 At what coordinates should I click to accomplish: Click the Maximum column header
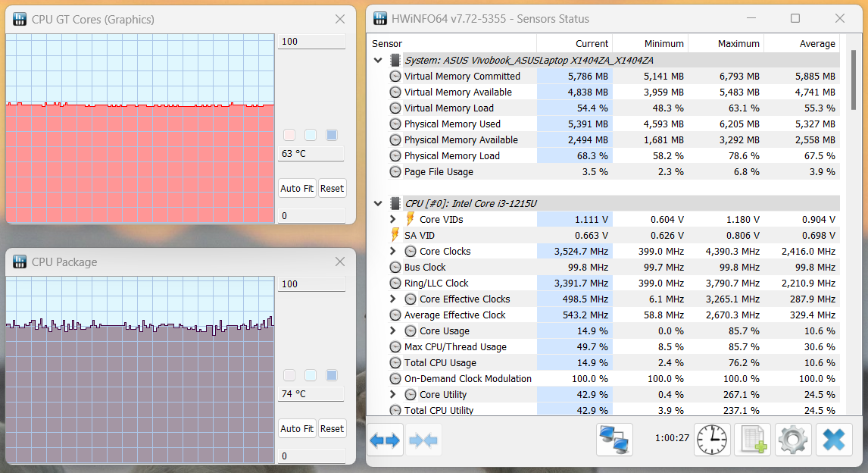click(725, 44)
